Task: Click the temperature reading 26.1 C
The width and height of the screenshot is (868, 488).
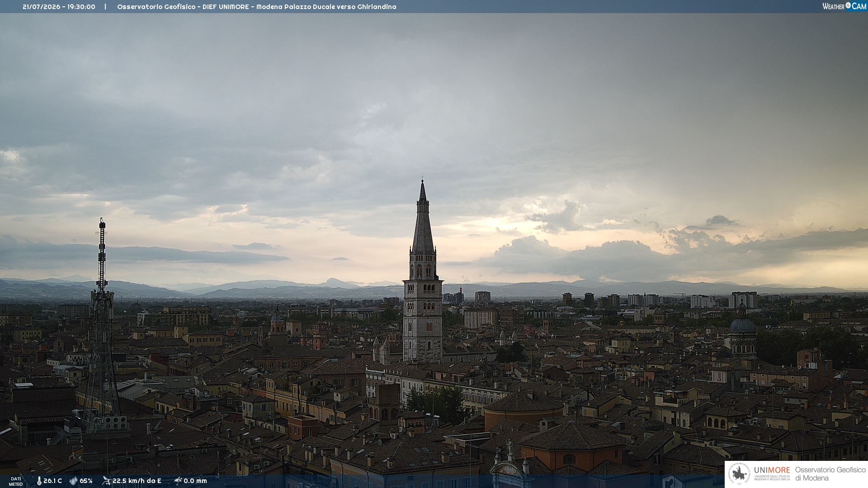Action: [x=53, y=481]
